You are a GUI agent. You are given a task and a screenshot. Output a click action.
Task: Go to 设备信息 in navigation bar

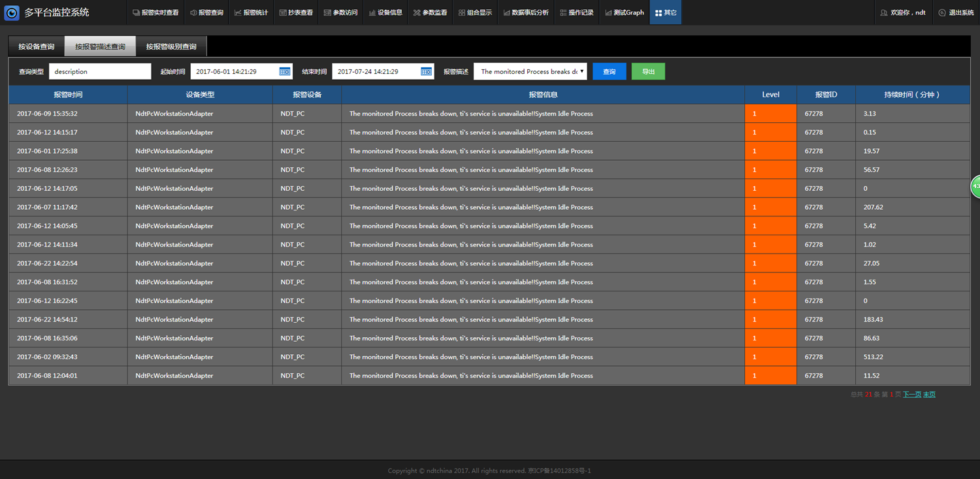(x=385, y=12)
